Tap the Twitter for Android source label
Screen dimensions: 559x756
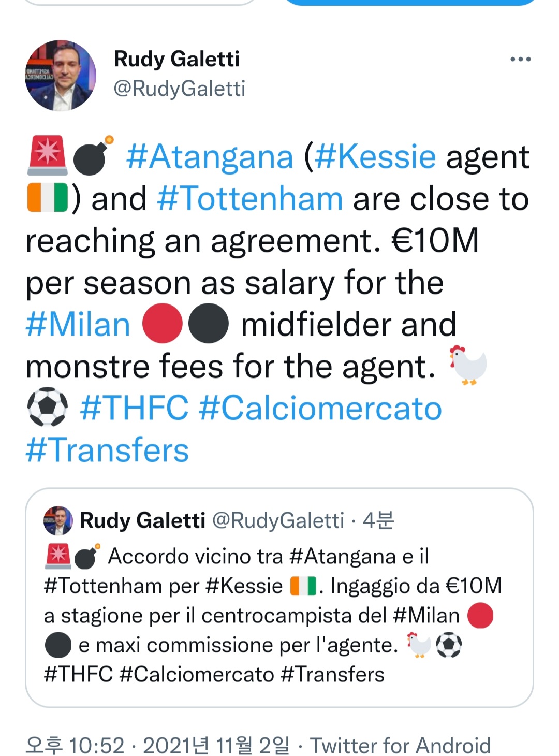coord(400,746)
